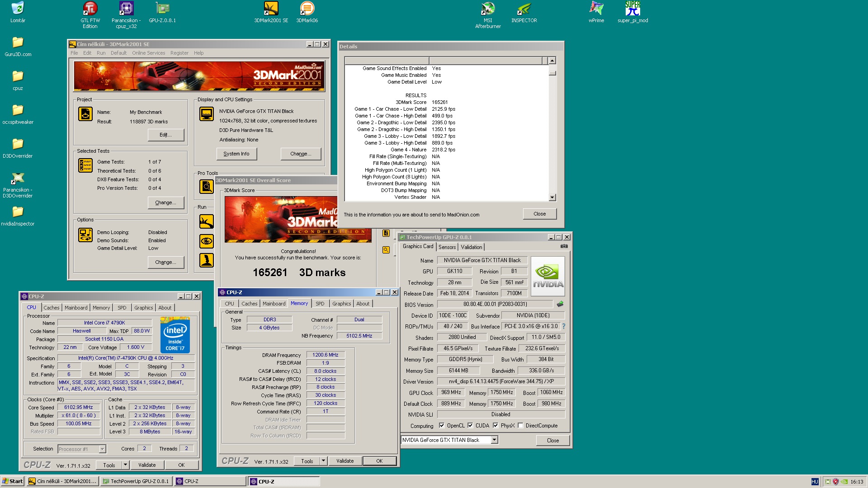
Task: Open the Online Services menu
Action: point(148,53)
